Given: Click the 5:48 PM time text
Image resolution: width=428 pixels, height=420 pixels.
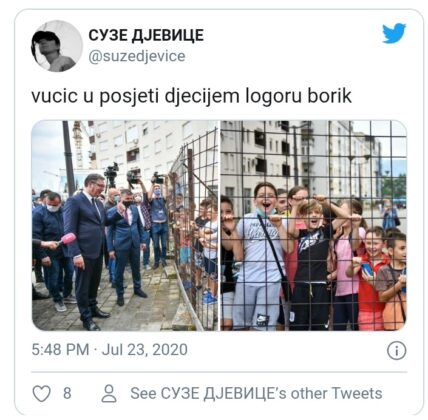Looking at the screenshot, I should (x=60, y=350).
